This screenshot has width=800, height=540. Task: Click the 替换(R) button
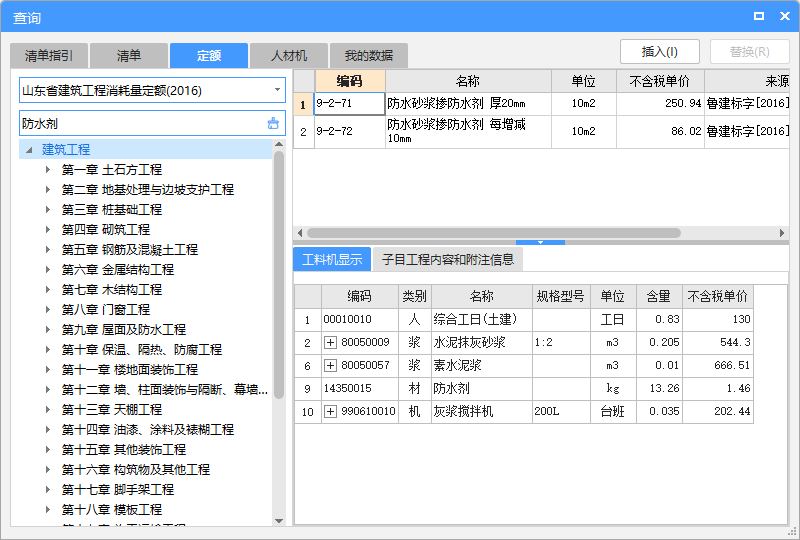[x=749, y=52]
